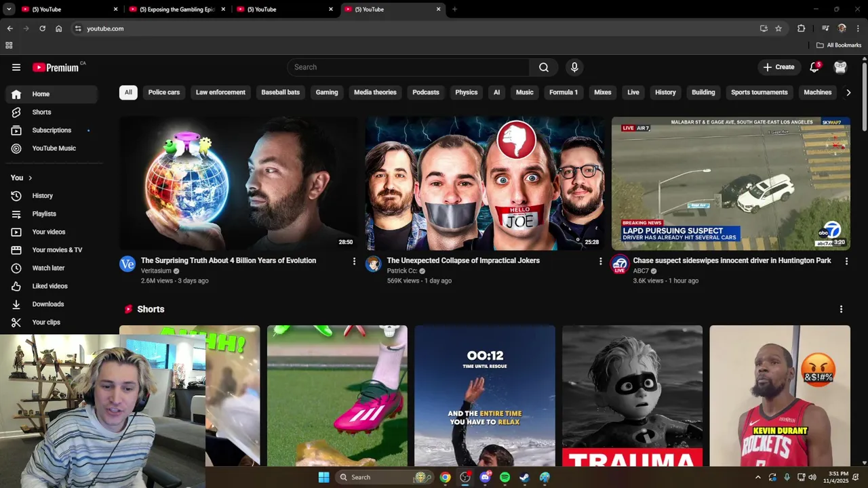This screenshot has height=488, width=868.
Task: Open a new browser tab
Action: (x=454, y=9)
